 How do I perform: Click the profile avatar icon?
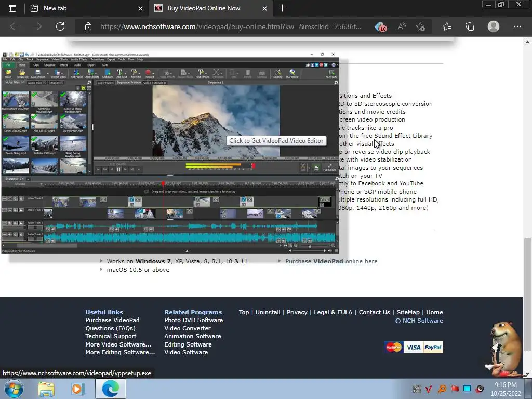pyautogui.click(x=494, y=26)
